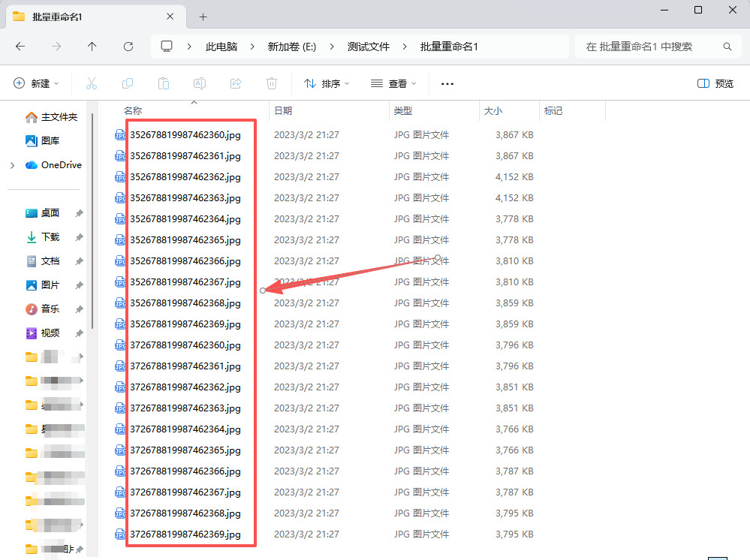Select file 35267881998746236​0.jpg
This screenshot has width=750, height=560.
[185, 135]
